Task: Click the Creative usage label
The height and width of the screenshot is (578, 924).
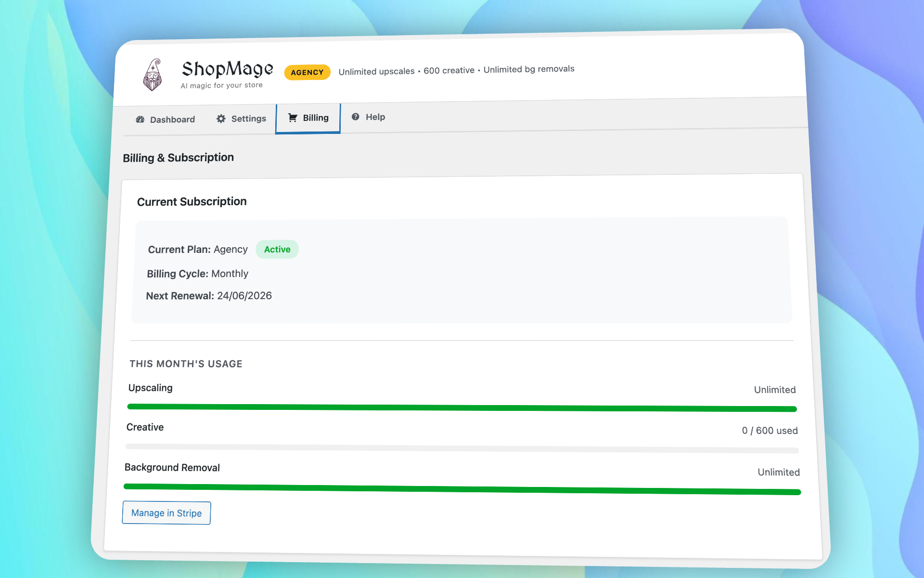Action: point(145,427)
